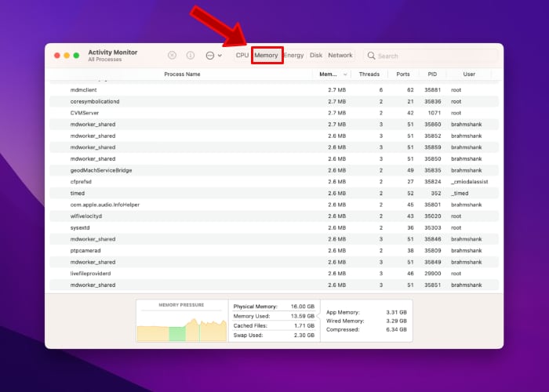The width and height of the screenshot is (549, 392).
Task: Open the process Info (i) icon
Action: point(191,56)
